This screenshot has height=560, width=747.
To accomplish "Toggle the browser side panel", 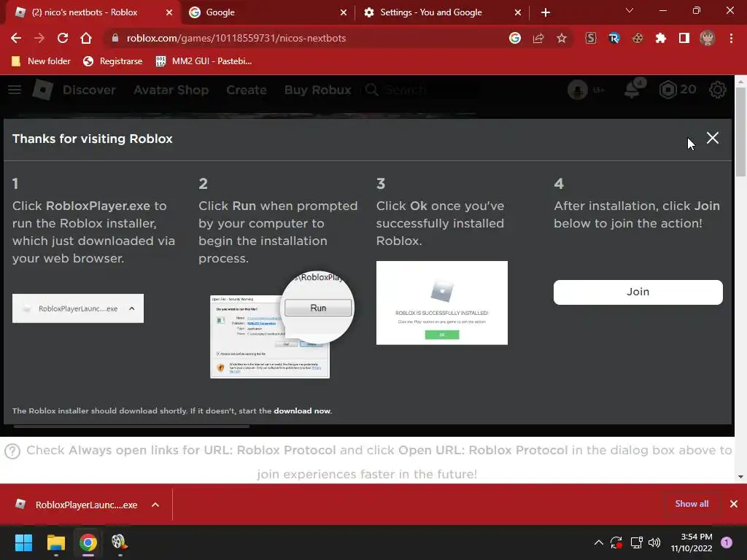I will [684, 38].
